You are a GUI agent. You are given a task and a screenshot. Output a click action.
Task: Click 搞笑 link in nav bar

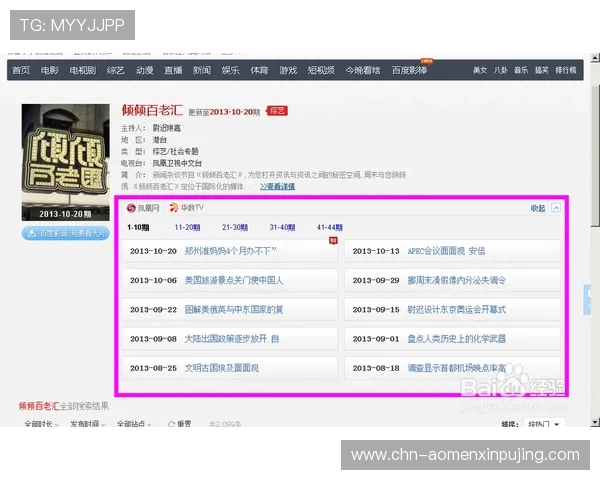[542, 70]
